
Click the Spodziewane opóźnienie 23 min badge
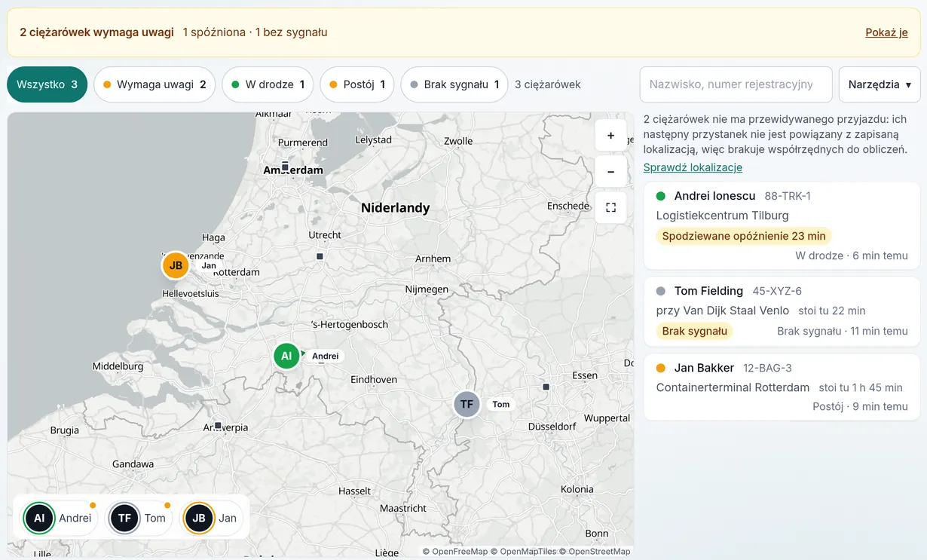coord(744,236)
